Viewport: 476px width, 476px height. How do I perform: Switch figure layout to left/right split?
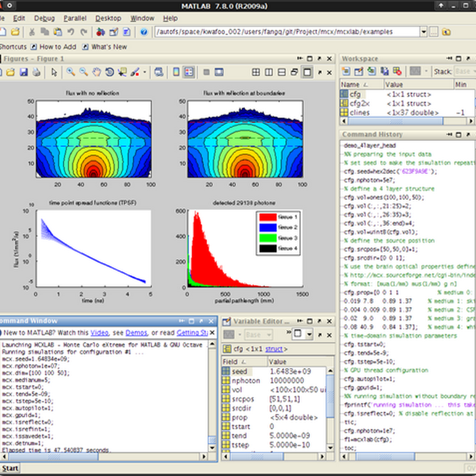(x=269, y=72)
